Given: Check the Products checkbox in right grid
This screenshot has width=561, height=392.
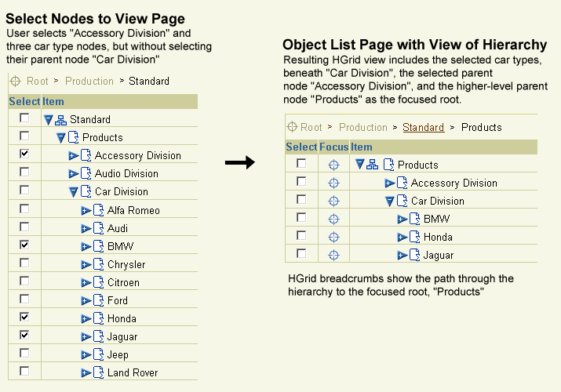Looking at the screenshot, I should tap(301, 163).
